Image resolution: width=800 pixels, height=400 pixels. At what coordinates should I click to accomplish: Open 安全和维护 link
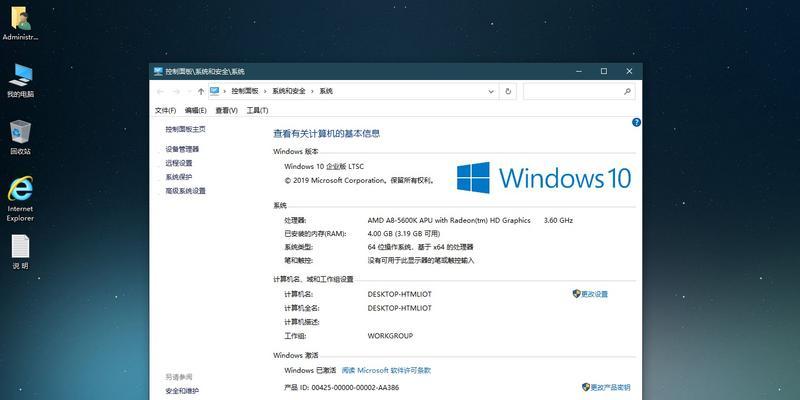[182, 391]
